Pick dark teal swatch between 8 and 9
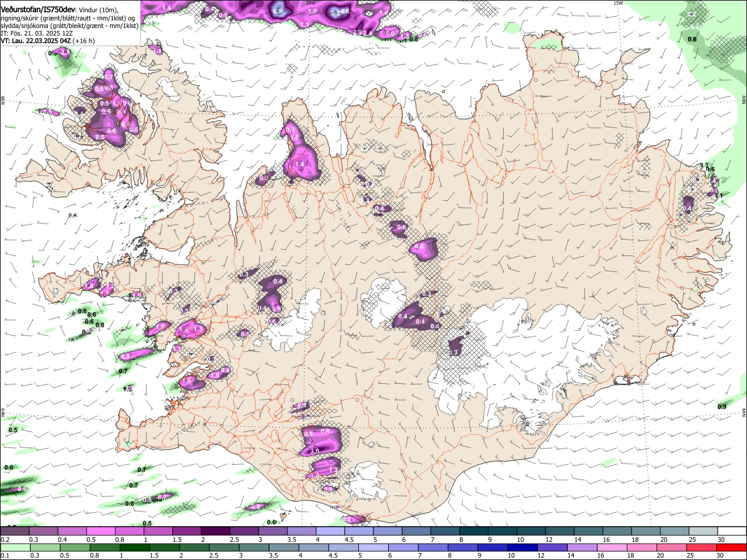Viewport: 747px width, 560px height. (x=473, y=531)
